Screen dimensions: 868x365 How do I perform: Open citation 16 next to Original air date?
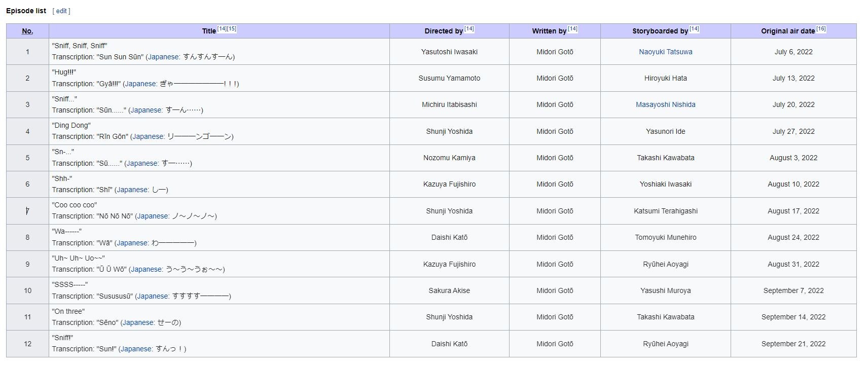coord(821,29)
